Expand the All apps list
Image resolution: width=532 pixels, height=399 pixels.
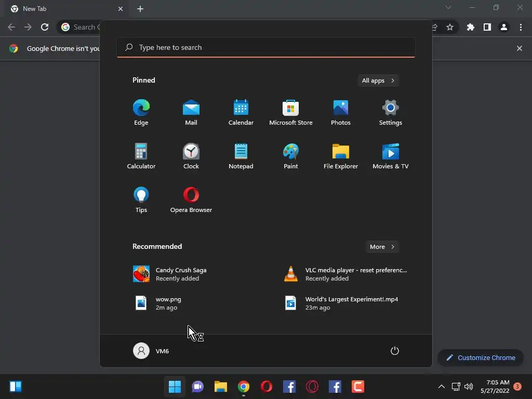378,81
